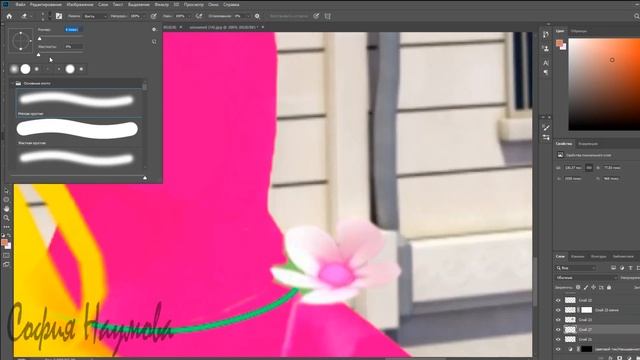Select the Zoom tool
This screenshot has height=360, width=640.
(x=6, y=218)
